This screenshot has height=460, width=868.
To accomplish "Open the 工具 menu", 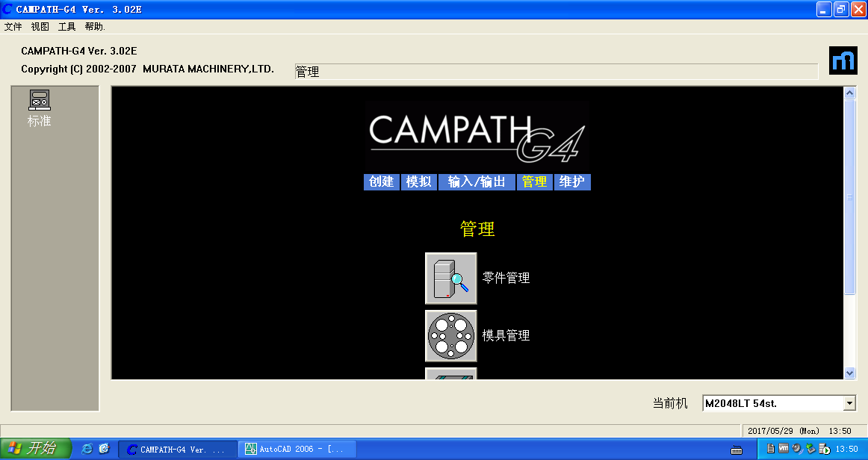I will (67, 27).
